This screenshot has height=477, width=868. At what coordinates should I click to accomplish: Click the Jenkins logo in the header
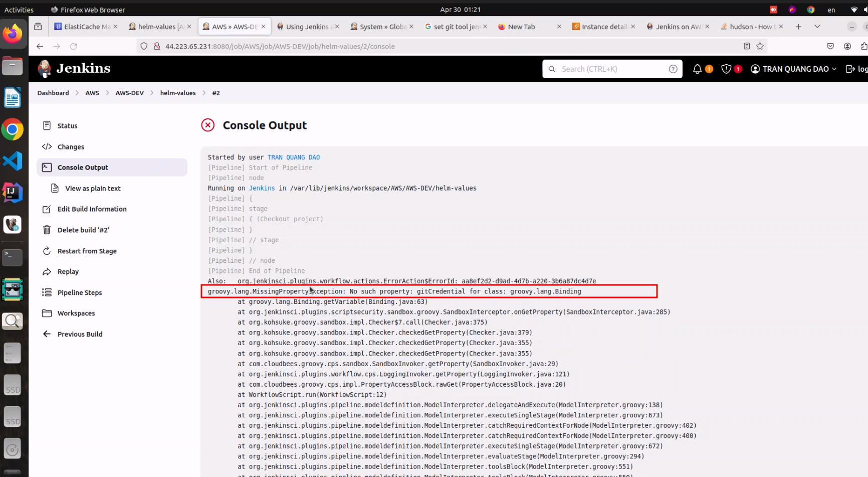point(73,68)
